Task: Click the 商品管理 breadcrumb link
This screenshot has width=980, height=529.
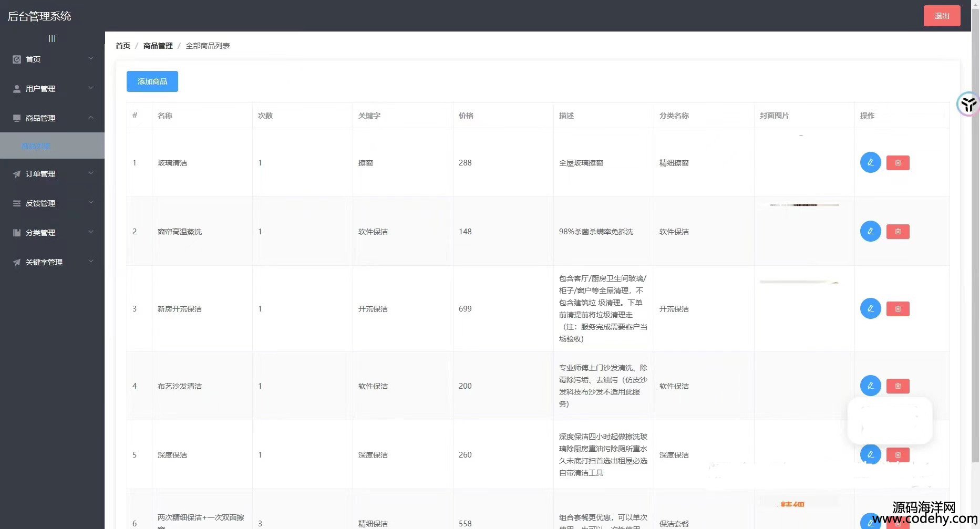Action: pyautogui.click(x=158, y=46)
